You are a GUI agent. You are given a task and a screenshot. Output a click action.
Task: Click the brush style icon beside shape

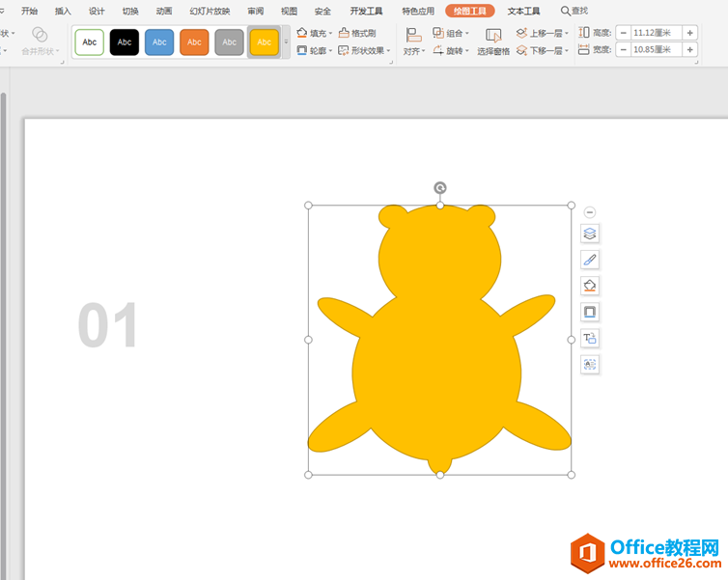tap(590, 260)
